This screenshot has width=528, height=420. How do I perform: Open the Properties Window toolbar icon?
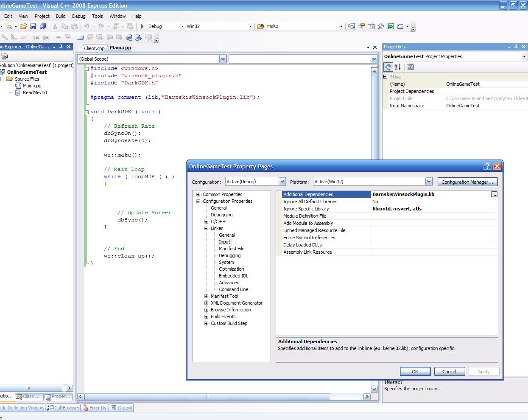point(361,26)
